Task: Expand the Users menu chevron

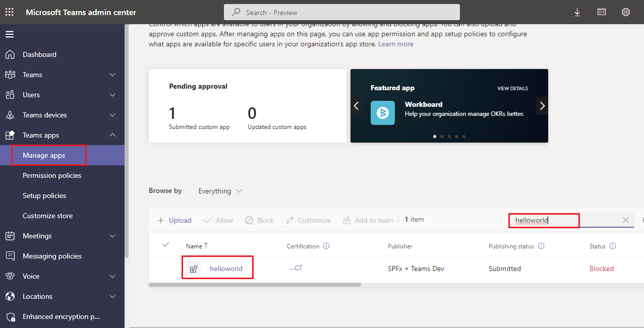Action: [112, 95]
